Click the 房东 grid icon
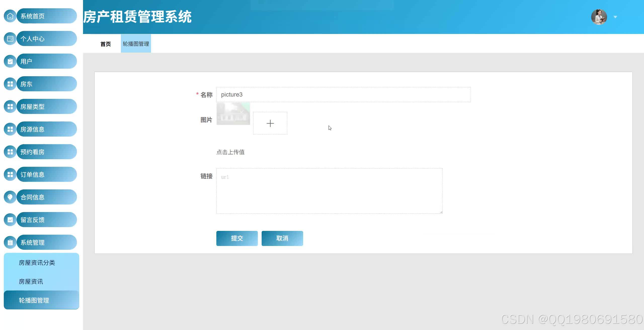 click(10, 84)
